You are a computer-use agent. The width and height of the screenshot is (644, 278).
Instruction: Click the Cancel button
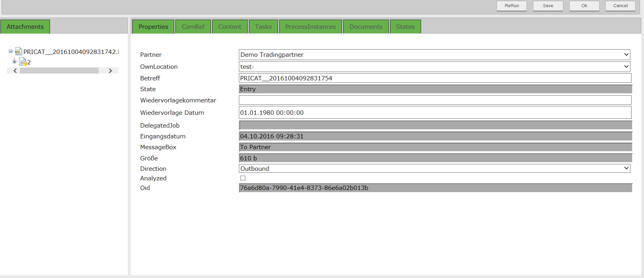tap(620, 6)
